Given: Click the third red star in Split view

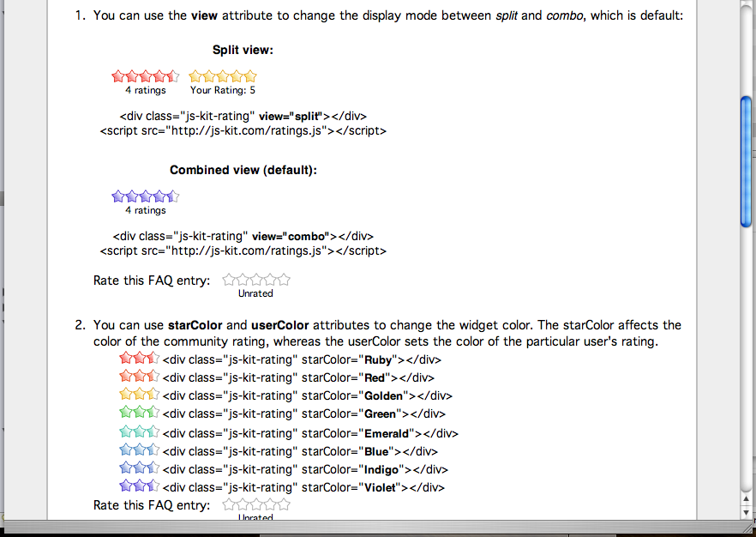Looking at the screenshot, I should click(x=146, y=76).
